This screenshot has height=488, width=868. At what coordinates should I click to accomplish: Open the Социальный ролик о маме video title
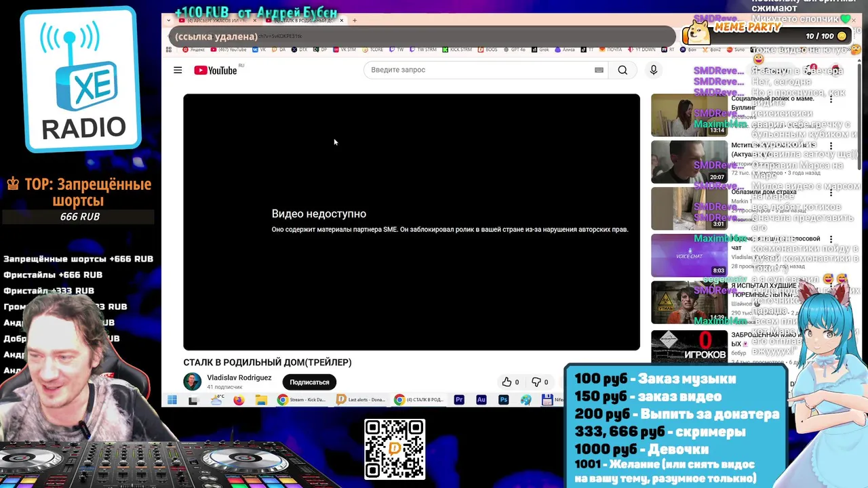coord(772,103)
